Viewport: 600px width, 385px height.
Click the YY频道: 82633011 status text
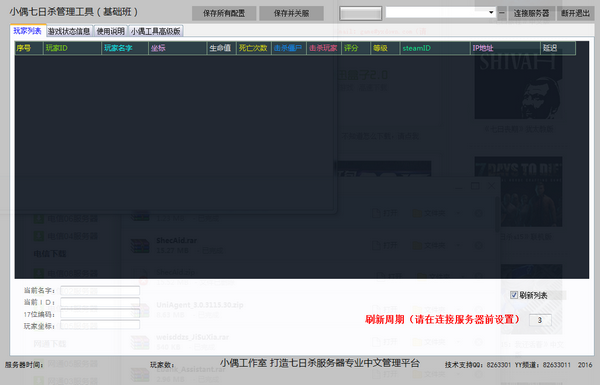(x=543, y=365)
